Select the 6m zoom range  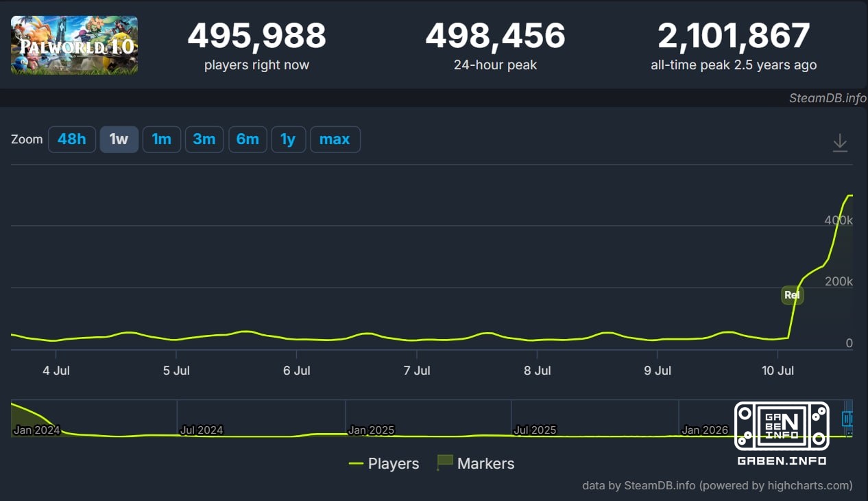[x=248, y=139]
